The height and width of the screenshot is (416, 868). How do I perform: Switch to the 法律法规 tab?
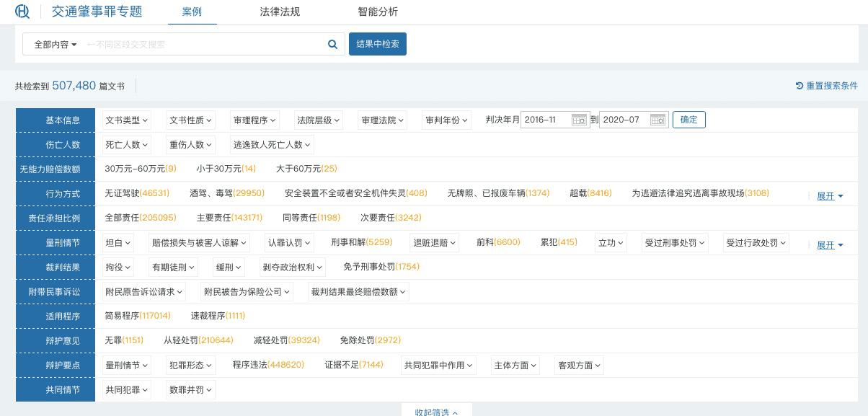point(280,12)
